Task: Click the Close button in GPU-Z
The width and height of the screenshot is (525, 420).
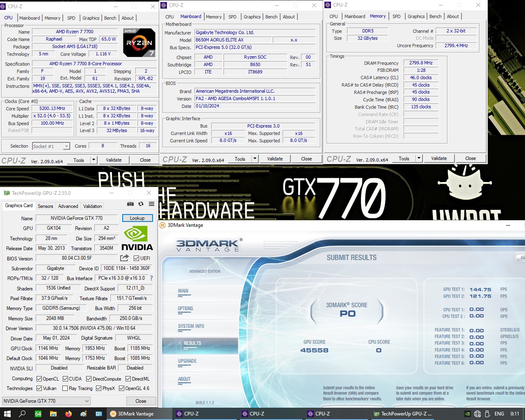Action: [x=141, y=401]
